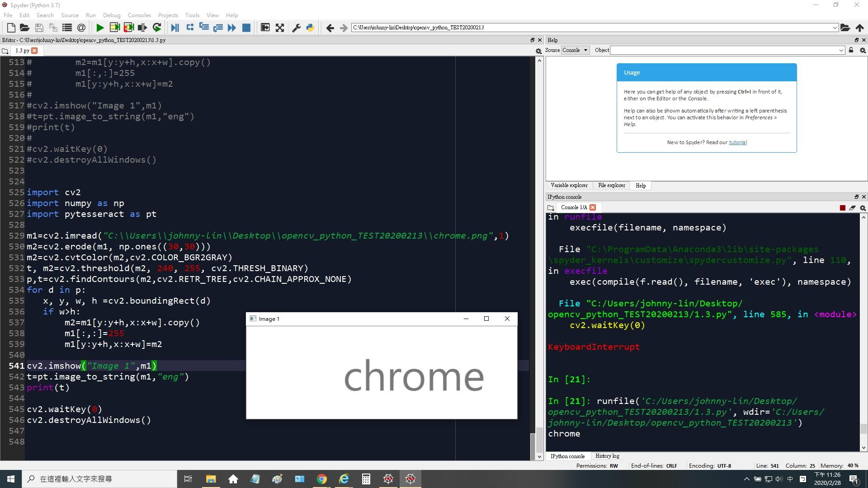Change to the parent directory with the up arrow
This screenshot has width=868, height=488.
pos(859,28)
